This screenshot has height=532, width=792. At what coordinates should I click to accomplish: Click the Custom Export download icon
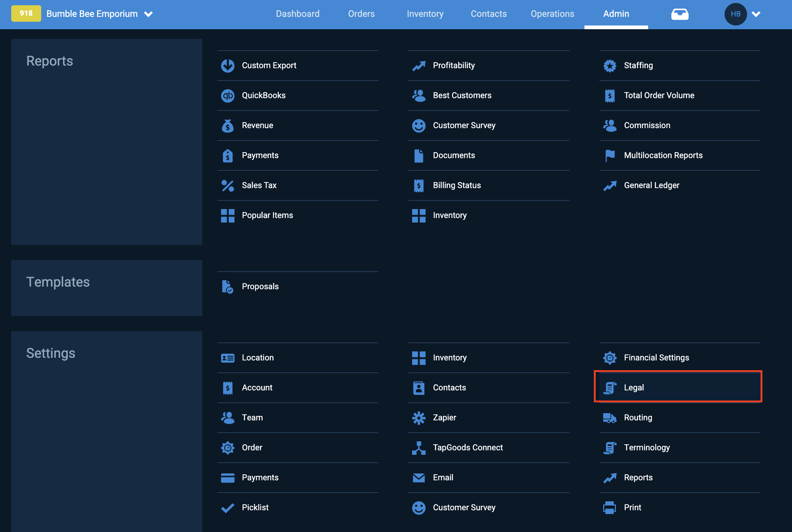[228, 66]
